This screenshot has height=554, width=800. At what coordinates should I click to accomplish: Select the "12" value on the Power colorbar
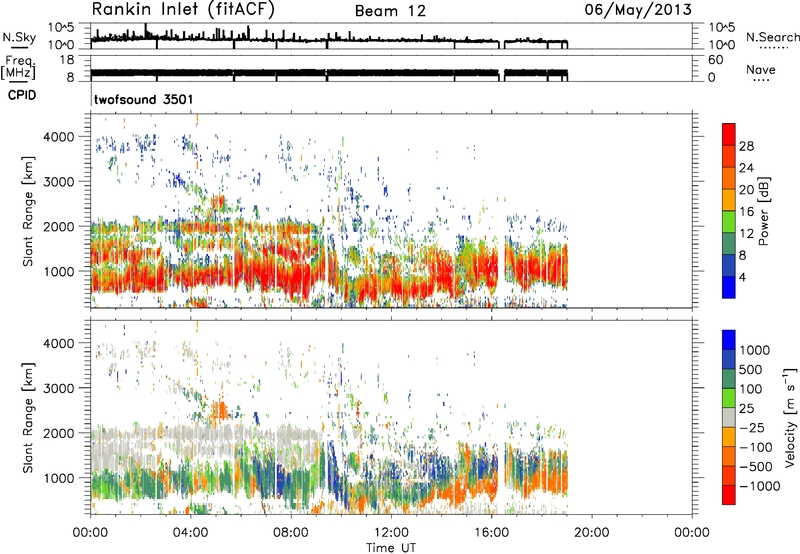coord(746,234)
